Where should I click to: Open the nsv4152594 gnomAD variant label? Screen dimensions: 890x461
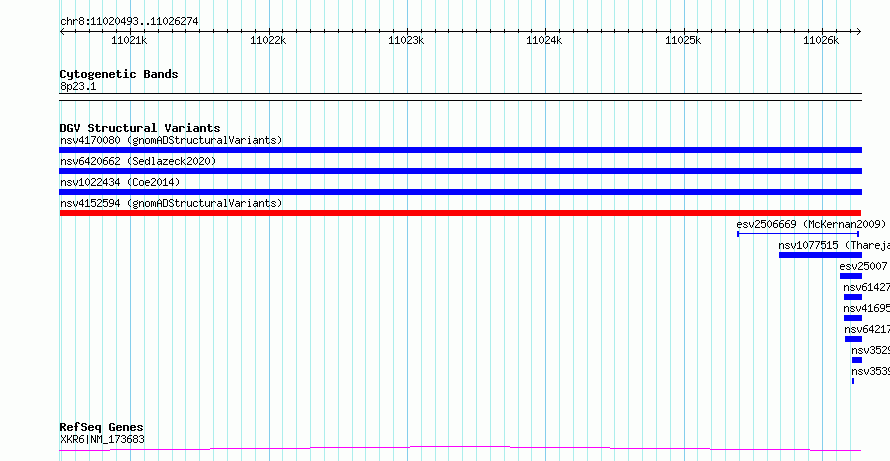point(171,203)
